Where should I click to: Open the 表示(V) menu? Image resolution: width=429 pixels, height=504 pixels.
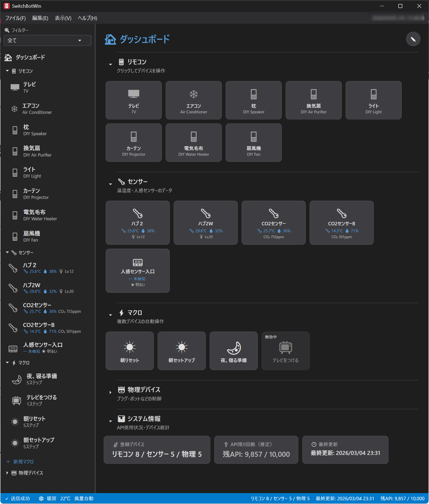click(63, 18)
